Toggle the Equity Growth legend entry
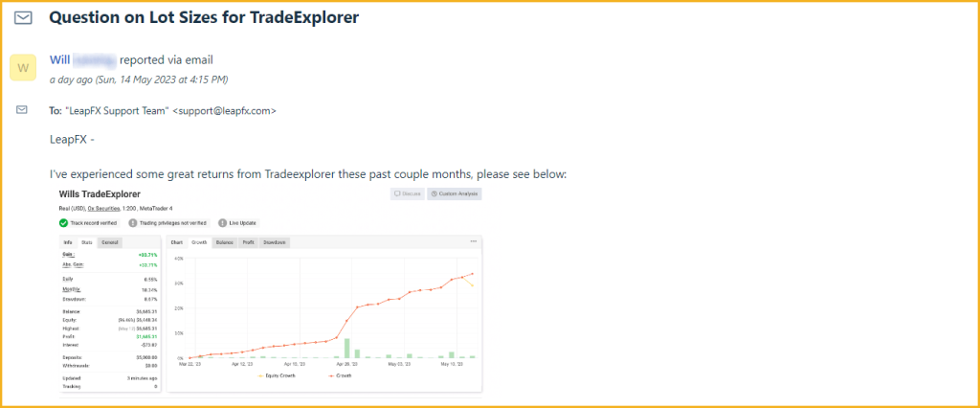This screenshot has height=408, width=980. point(277,375)
